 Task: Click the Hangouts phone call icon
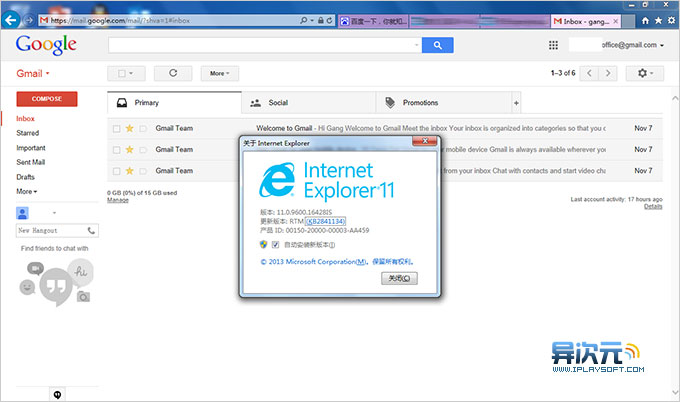pyautogui.click(x=91, y=231)
